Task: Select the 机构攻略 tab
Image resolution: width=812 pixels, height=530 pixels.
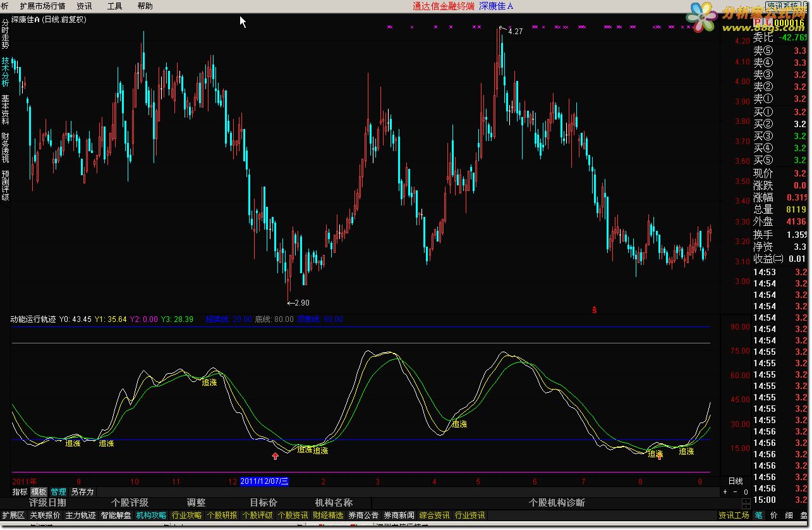Action: pyautogui.click(x=151, y=515)
